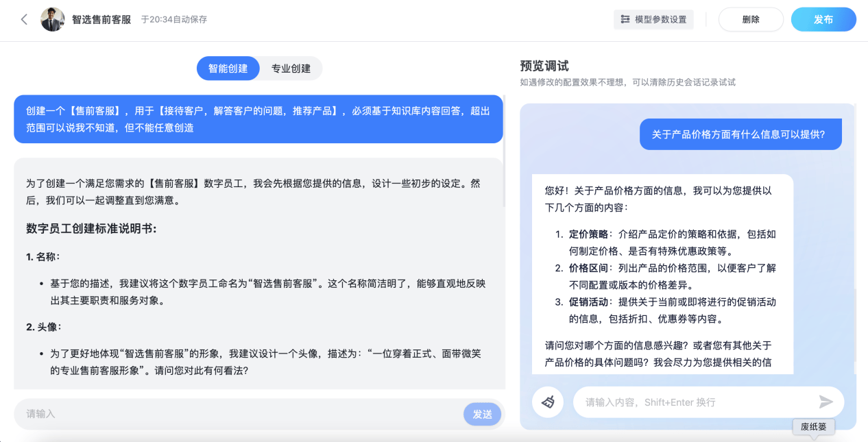The height and width of the screenshot is (442, 868).
Task: Click the 智选售前客服 avatar picture
Action: coord(53,19)
